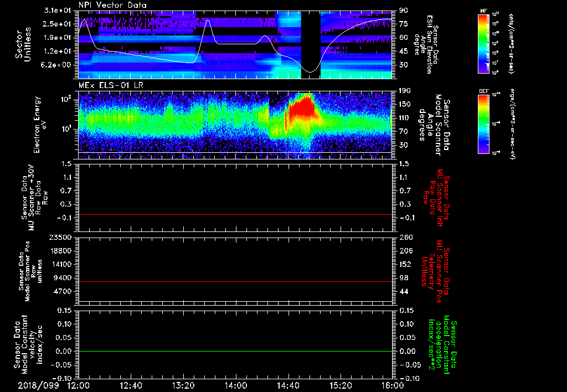Click the 15:20 time axis label
This screenshot has height=392, width=567.
pyautogui.click(x=341, y=385)
